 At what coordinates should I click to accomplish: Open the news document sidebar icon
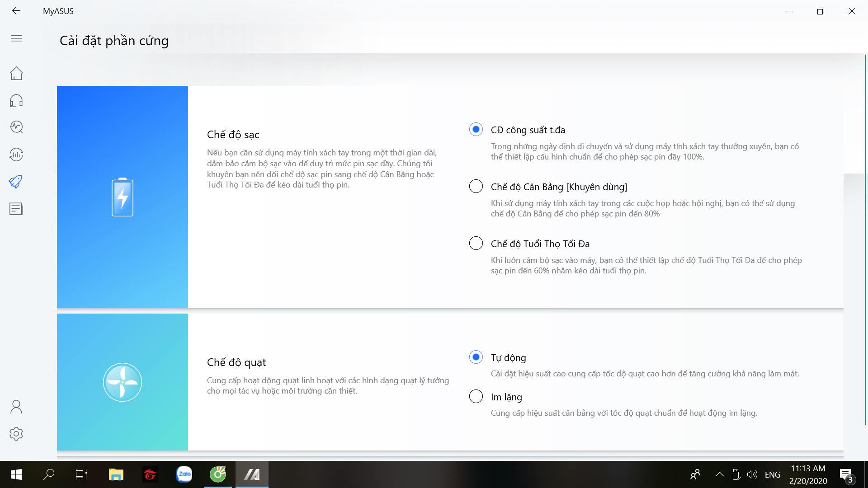[x=16, y=209]
